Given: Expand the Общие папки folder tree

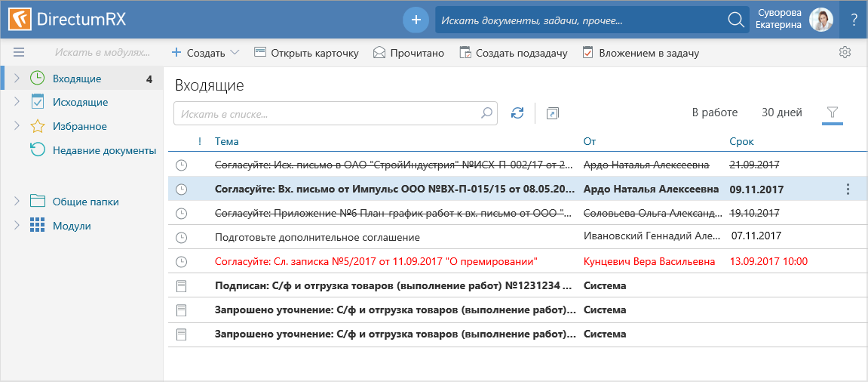Looking at the screenshot, I should coord(17,202).
